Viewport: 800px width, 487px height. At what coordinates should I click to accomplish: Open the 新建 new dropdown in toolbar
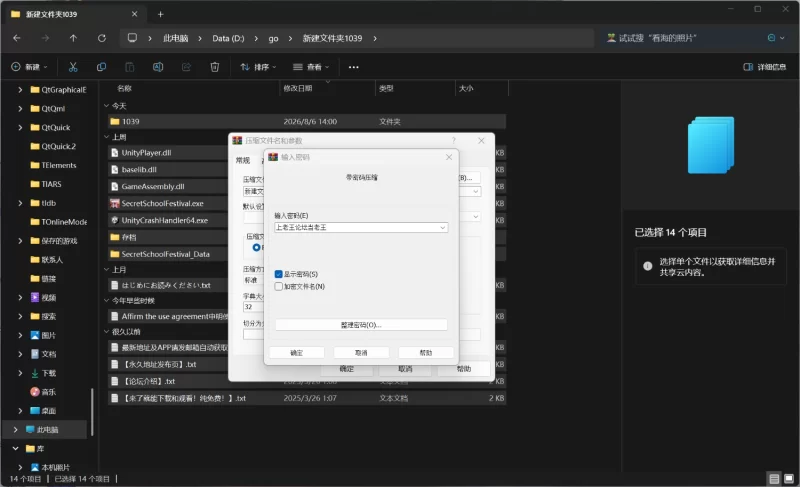click(x=29, y=67)
